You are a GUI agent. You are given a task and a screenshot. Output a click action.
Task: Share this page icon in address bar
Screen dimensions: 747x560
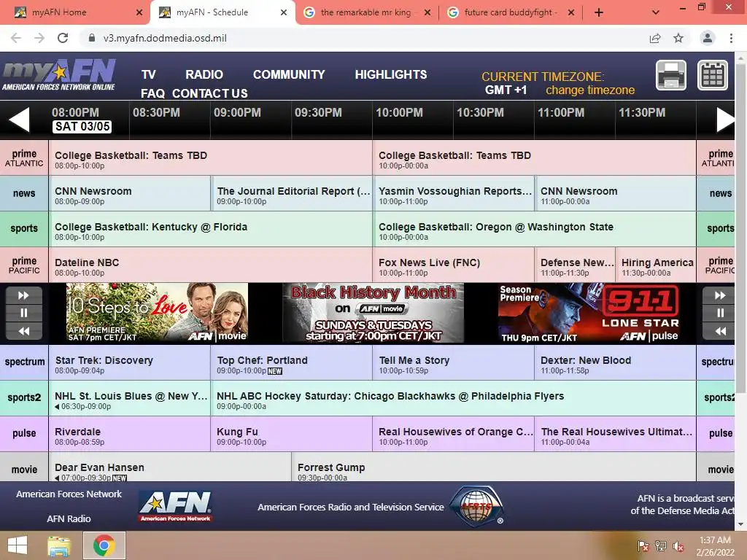(655, 38)
